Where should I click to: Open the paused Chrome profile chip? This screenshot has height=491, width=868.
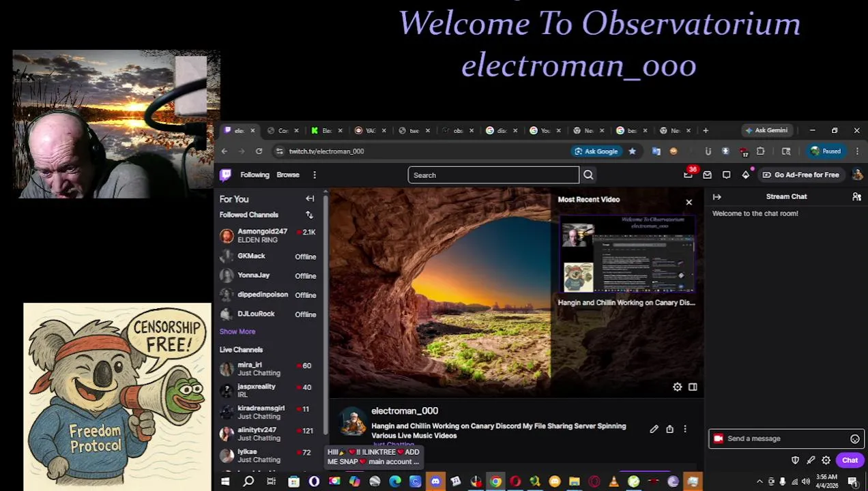point(826,151)
